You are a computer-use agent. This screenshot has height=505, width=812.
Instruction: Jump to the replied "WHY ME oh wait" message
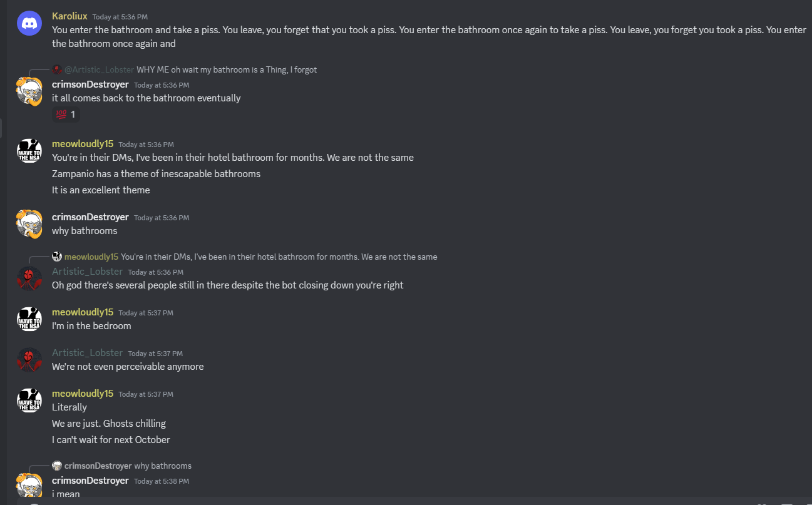coord(227,69)
